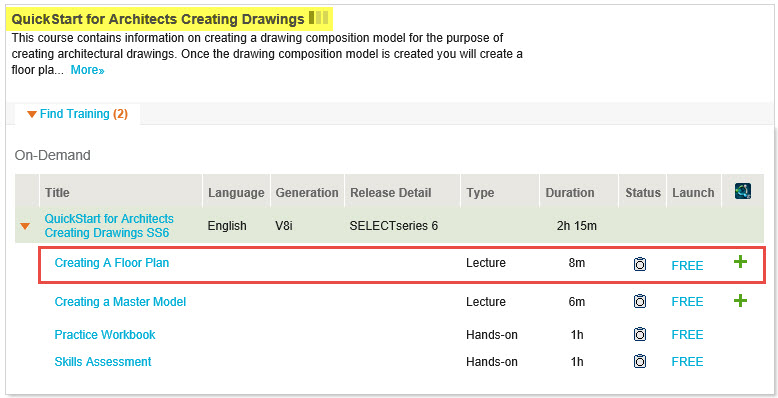Image resolution: width=778 pixels, height=398 pixels.
Task: Click the status icon for Practice Workbook
Action: [640, 334]
